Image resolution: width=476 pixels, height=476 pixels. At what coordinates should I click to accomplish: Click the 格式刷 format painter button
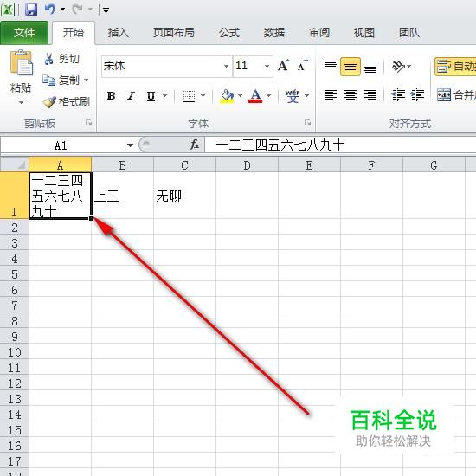tap(66, 102)
